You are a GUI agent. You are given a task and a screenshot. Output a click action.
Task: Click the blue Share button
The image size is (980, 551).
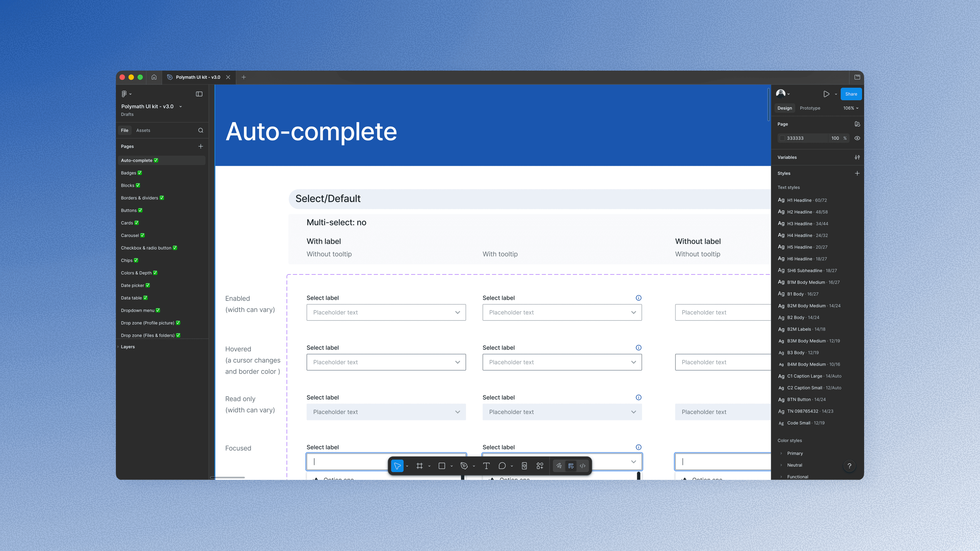(x=851, y=94)
